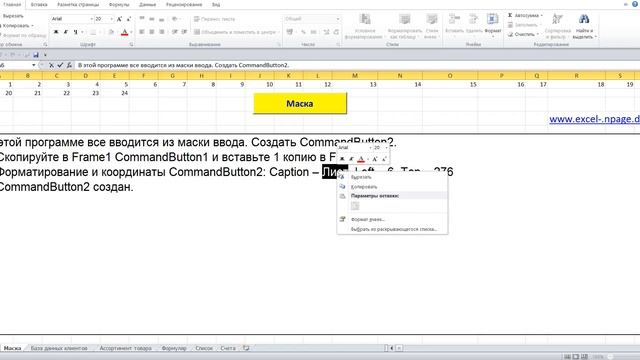Increase font size with the ribbon's large A icon
640x360 pixels.
pos(119,19)
